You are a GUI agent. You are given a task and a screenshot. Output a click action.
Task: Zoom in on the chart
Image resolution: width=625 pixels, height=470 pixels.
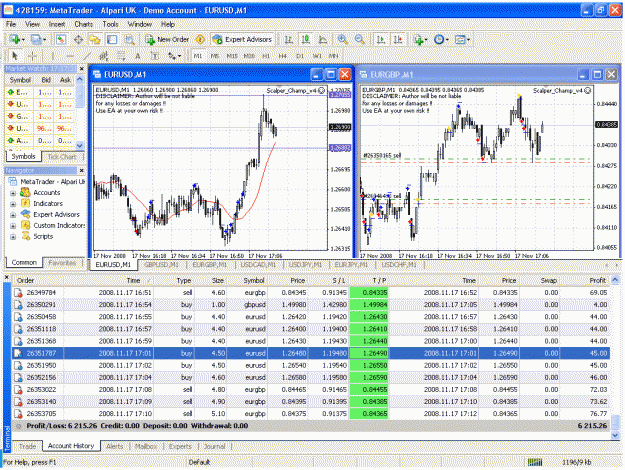pos(342,39)
